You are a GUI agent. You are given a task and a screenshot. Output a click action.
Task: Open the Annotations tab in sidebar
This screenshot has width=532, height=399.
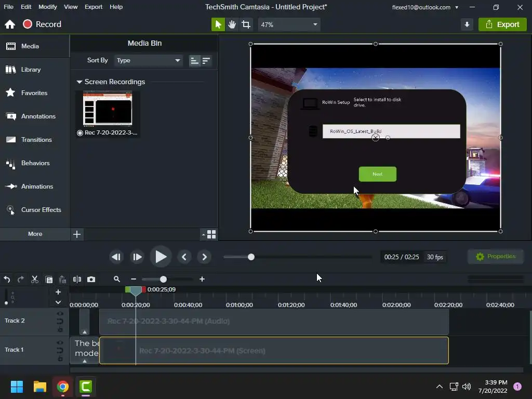pyautogui.click(x=35, y=116)
